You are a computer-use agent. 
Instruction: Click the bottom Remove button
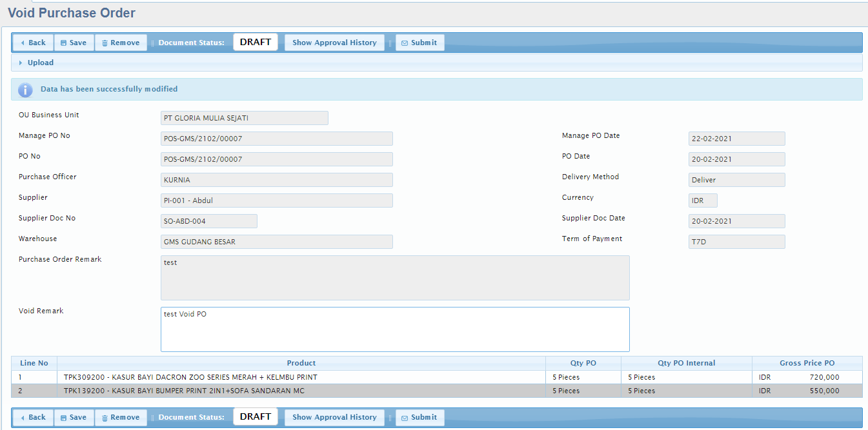(121, 417)
